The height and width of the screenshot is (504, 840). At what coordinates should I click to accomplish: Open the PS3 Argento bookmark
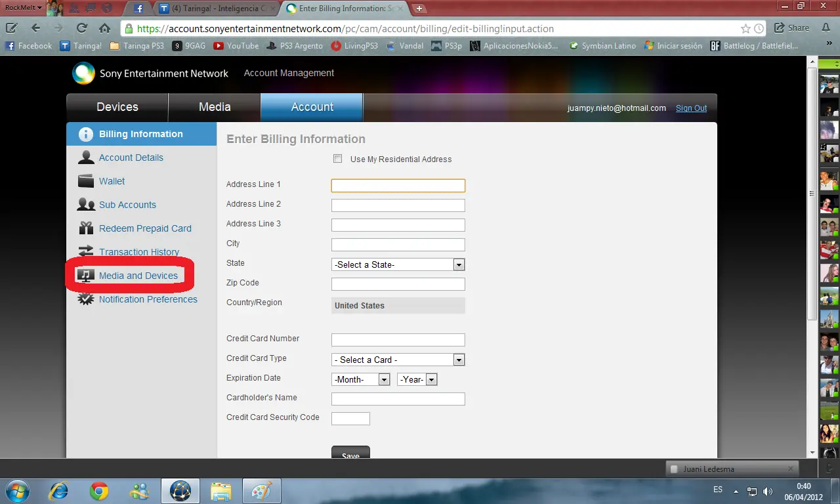(295, 46)
